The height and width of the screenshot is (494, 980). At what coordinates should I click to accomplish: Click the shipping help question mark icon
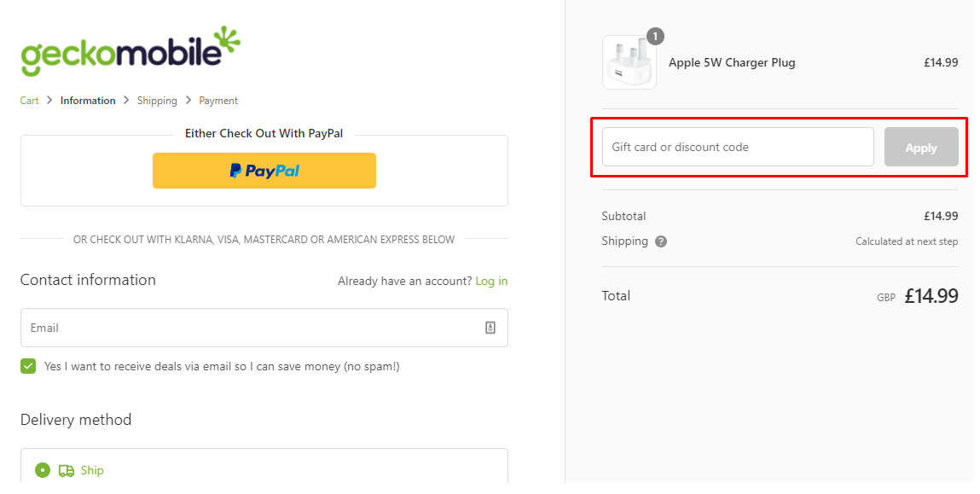[x=660, y=241]
